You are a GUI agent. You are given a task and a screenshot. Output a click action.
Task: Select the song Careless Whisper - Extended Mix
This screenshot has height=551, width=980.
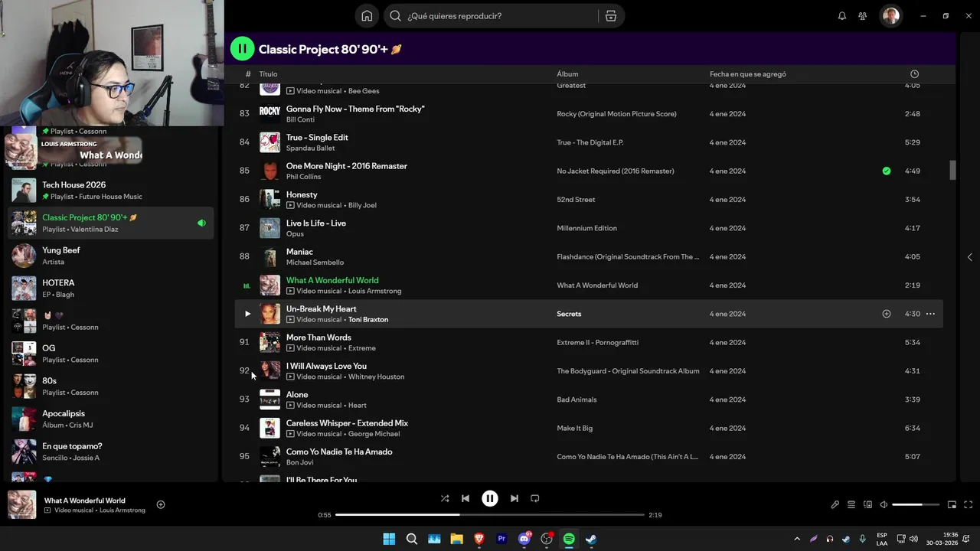click(347, 423)
